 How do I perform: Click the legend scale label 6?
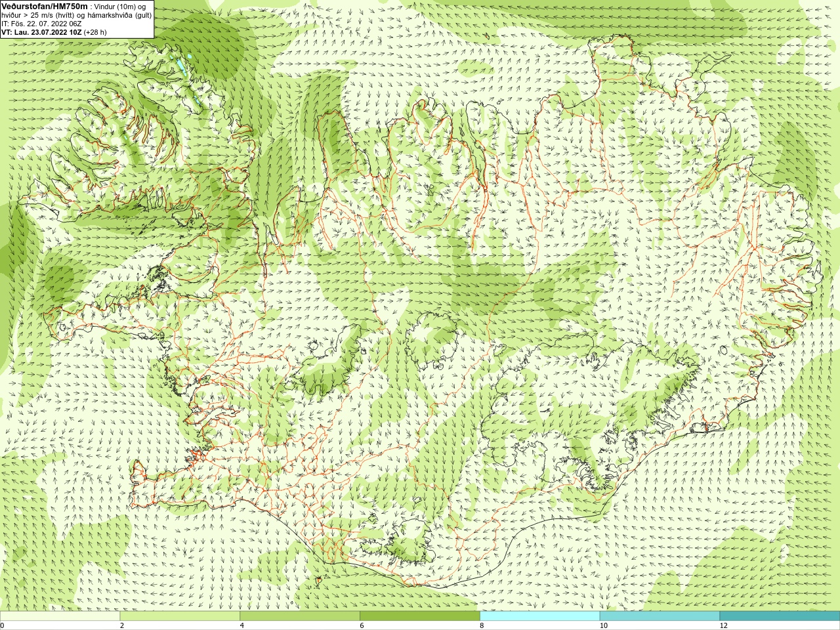coord(362,625)
